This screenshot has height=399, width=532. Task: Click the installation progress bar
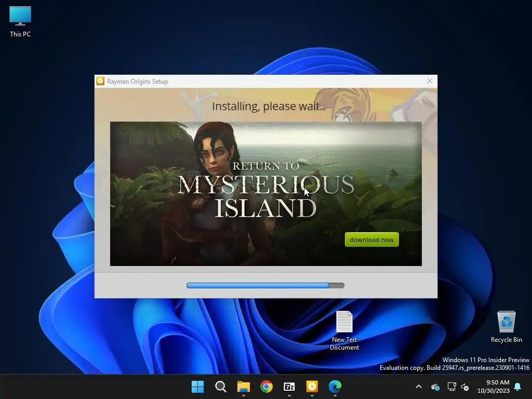click(x=265, y=285)
